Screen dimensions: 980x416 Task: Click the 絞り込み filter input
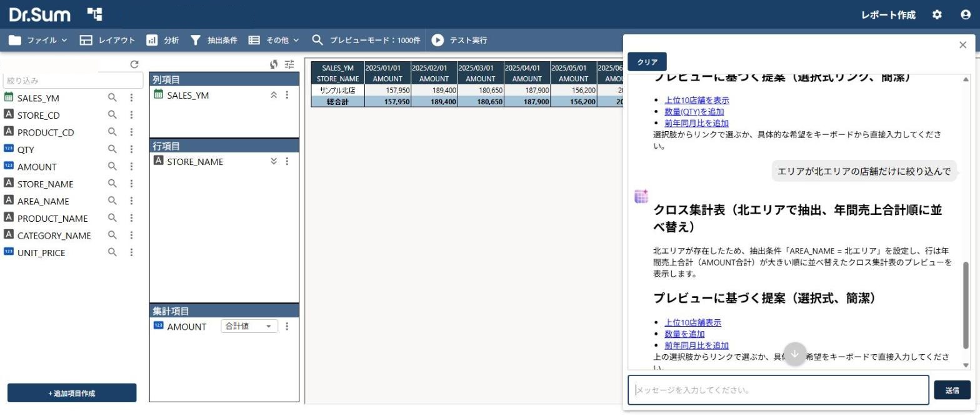(x=73, y=81)
